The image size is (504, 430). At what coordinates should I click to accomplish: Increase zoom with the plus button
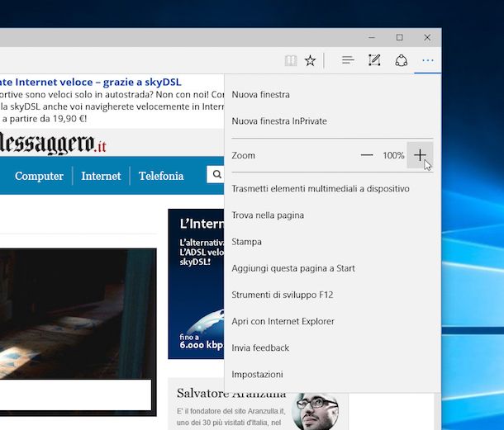(x=420, y=155)
